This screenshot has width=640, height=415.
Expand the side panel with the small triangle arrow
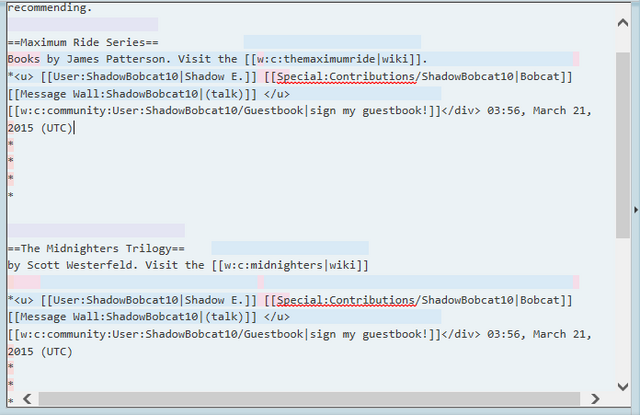pos(636,210)
